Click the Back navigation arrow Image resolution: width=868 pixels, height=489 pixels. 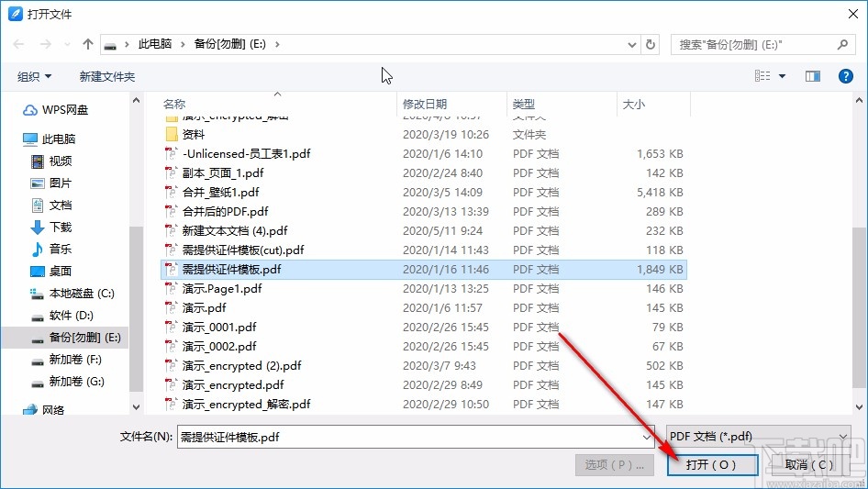click(x=18, y=44)
